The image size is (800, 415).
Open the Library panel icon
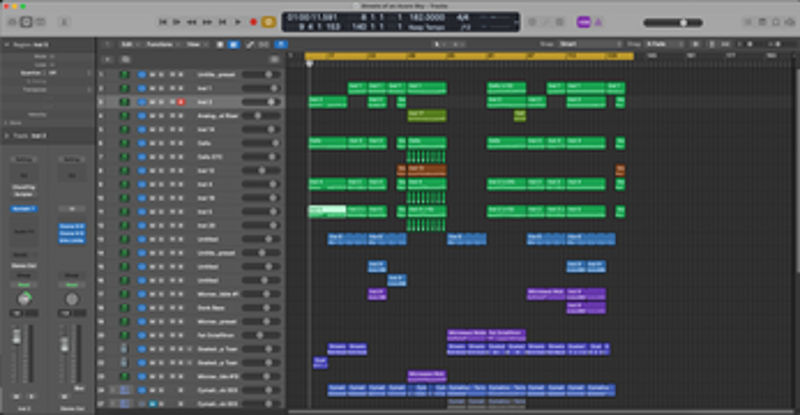(12, 22)
